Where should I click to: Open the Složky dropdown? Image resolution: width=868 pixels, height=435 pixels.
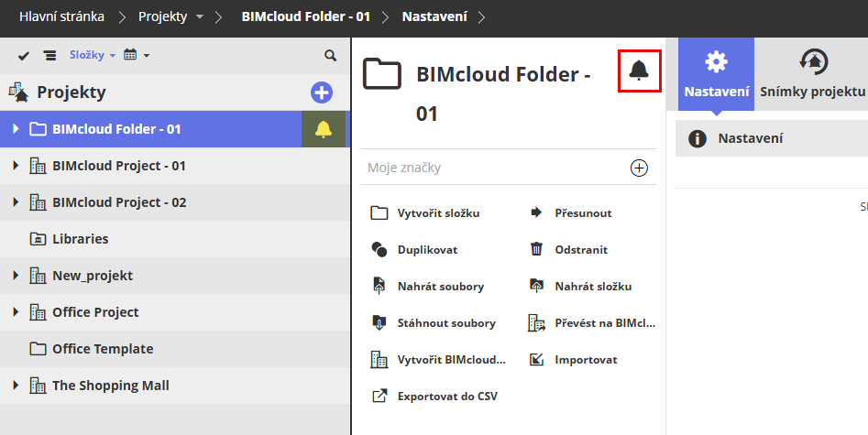point(93,56)
